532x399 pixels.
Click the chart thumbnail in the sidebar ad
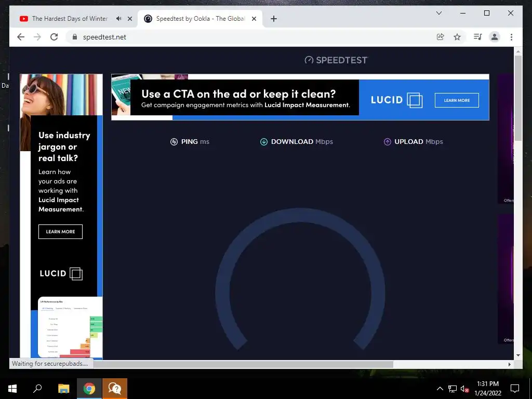coord(70,327)
